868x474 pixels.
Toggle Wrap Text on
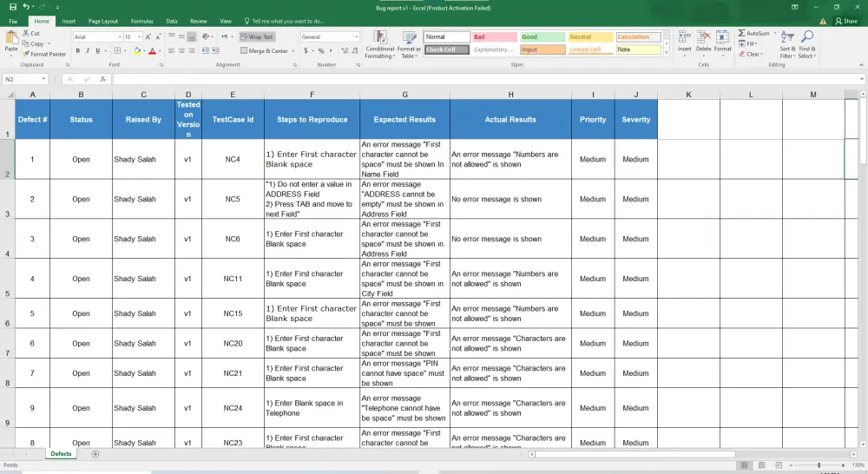click(256, 37)
